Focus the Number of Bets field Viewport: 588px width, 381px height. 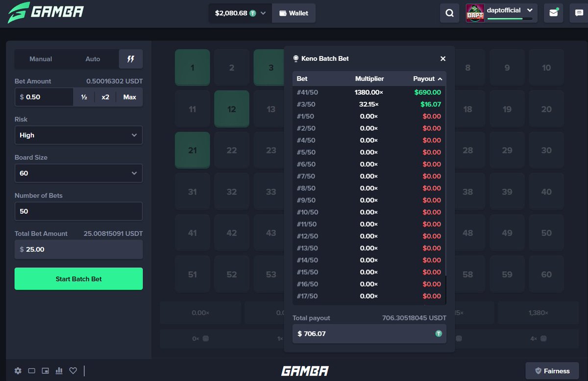[x=78, y=211]
